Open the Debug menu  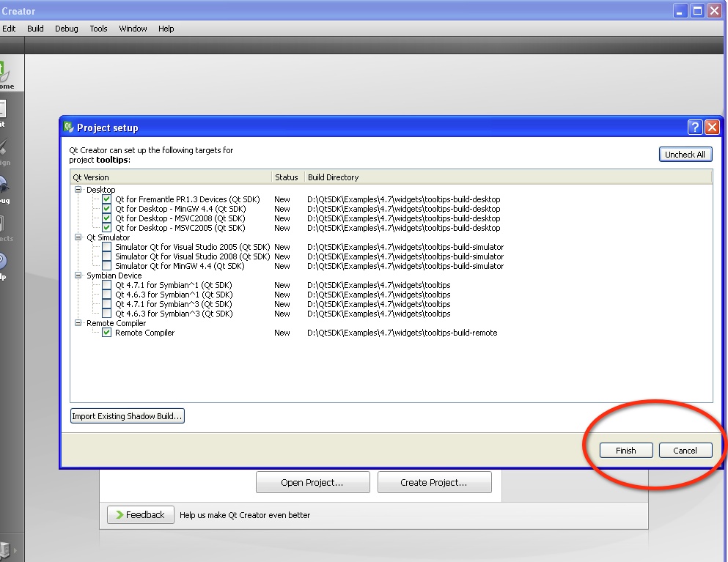pos(67,29)
